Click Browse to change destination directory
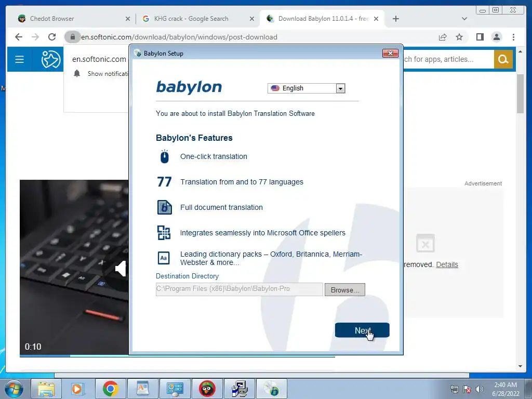This screenshot has width=532, height=399. [345, 290]
